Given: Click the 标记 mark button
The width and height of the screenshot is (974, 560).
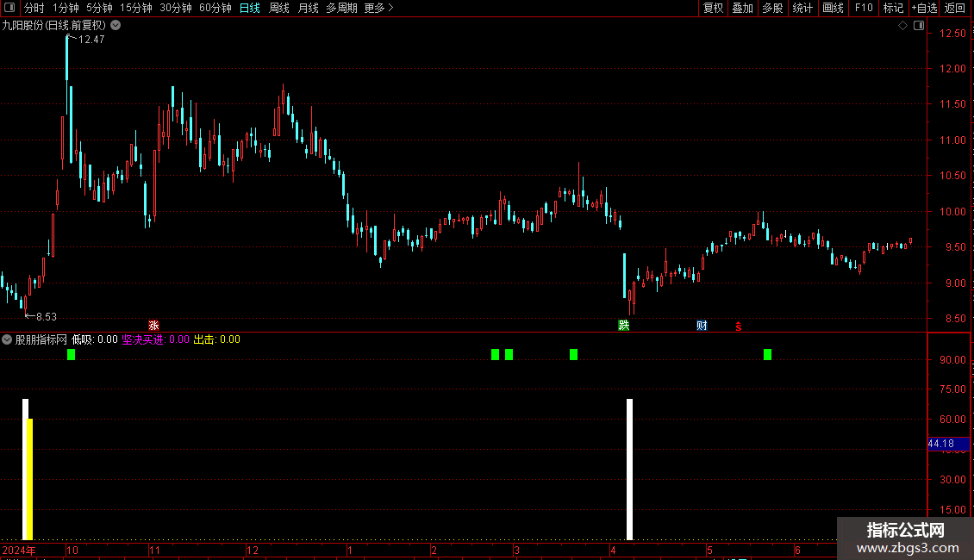Looking at the screenshot, I should coord(893,8).
